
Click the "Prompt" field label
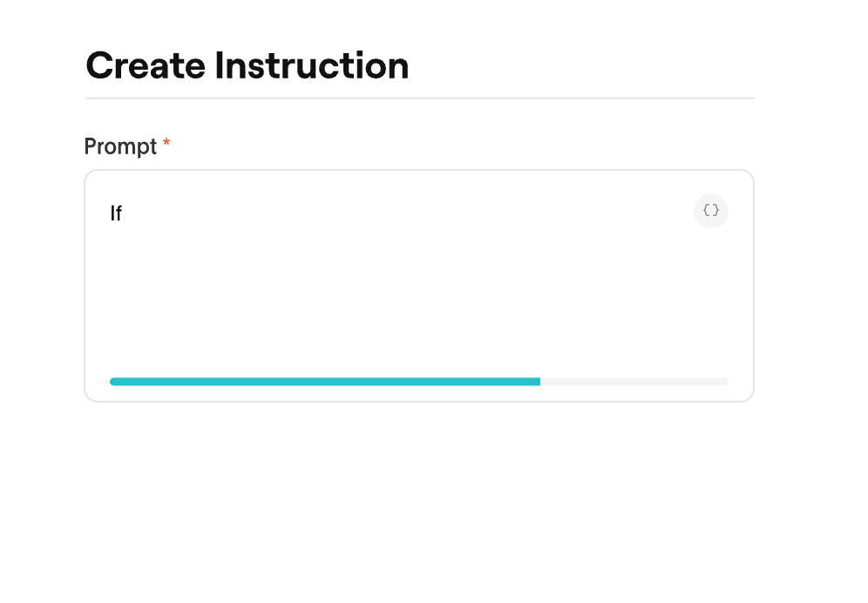120,146
